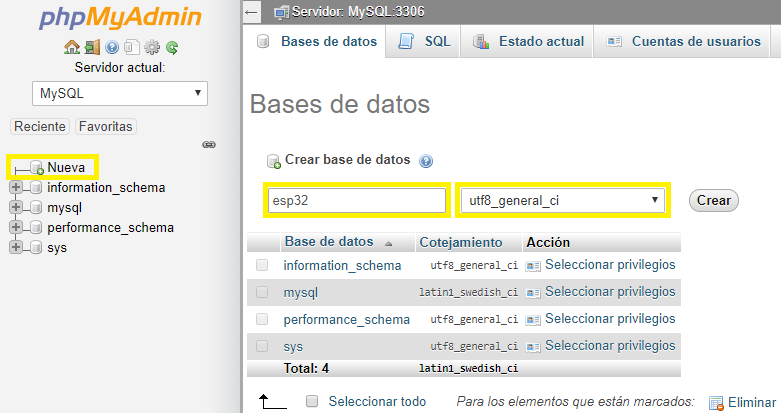Click Nueva in the sidebar tree
781x413 pixels.
(x=66, y=167)
